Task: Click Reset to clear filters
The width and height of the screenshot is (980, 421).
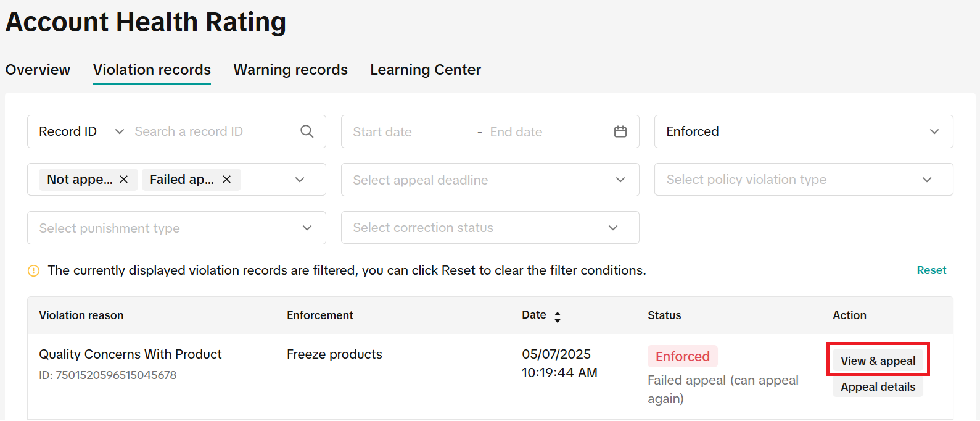Action: coord(931,270)
